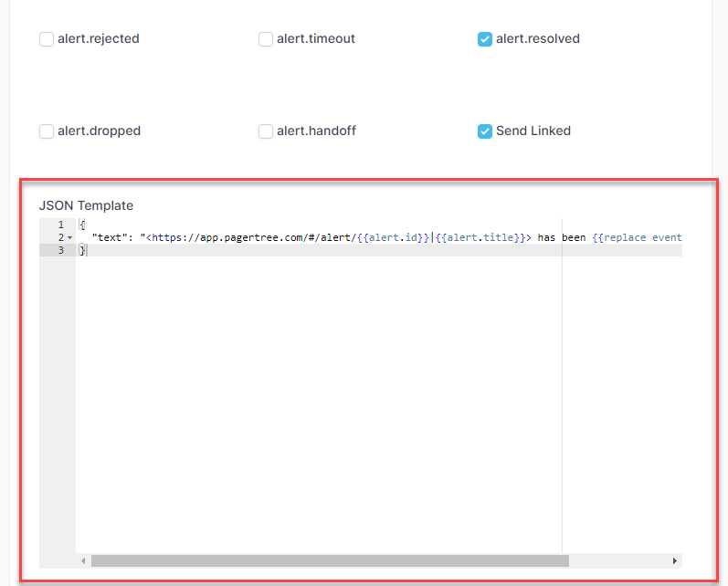Click the horizontal scrollbar thumb in the editor

click(x=329, y=560)
